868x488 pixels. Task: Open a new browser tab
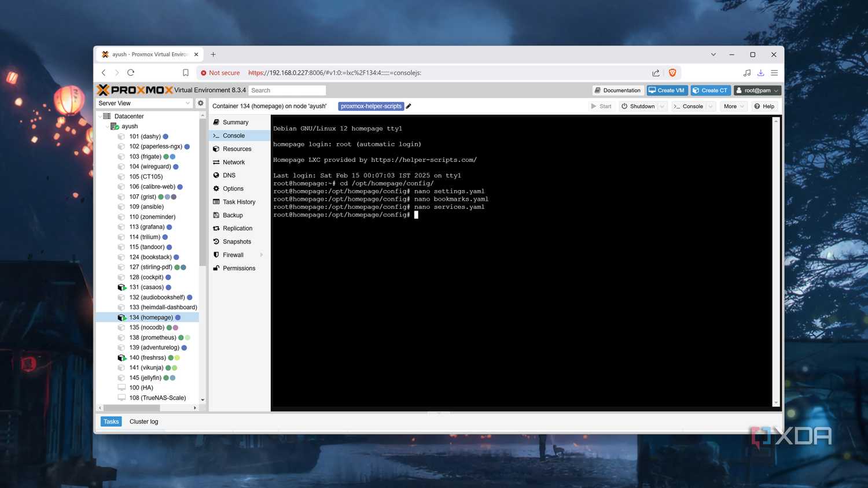[x=213, y=54]
